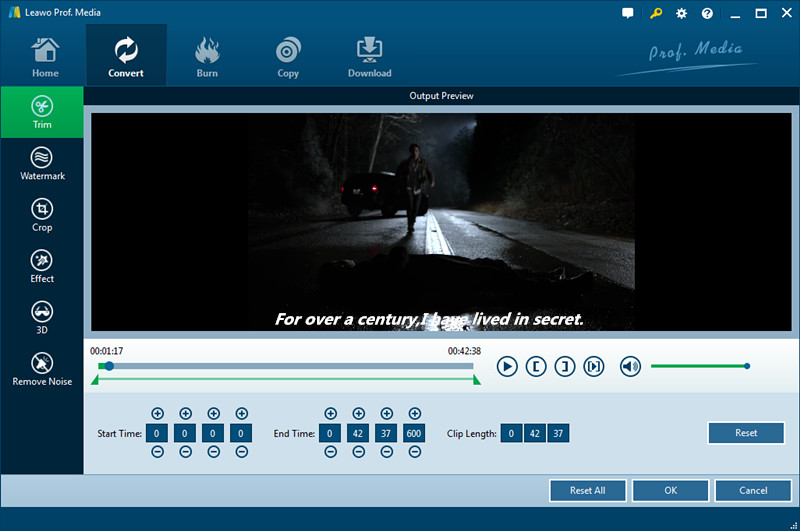Select the Remove Noise option

(x=42, y=369)
